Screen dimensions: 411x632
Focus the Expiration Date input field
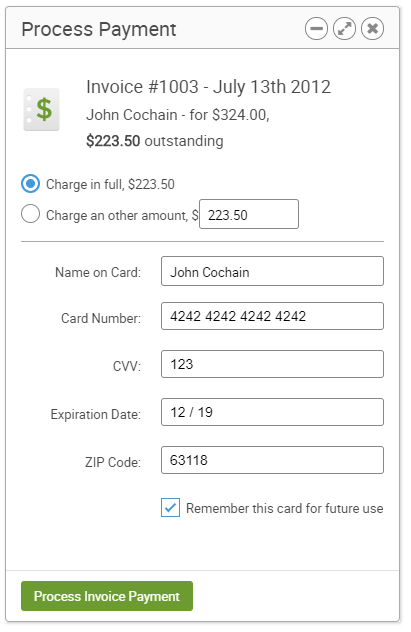(x=272, y=412)
